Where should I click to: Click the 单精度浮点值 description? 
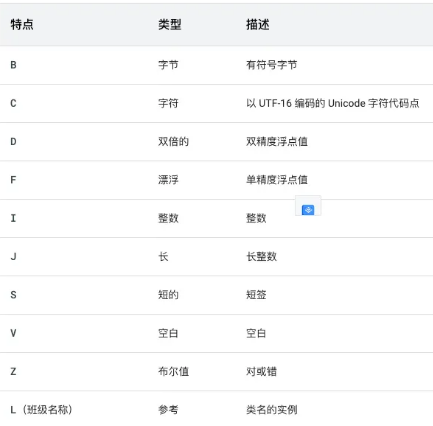pyautogui.click(x=277, y=180)
